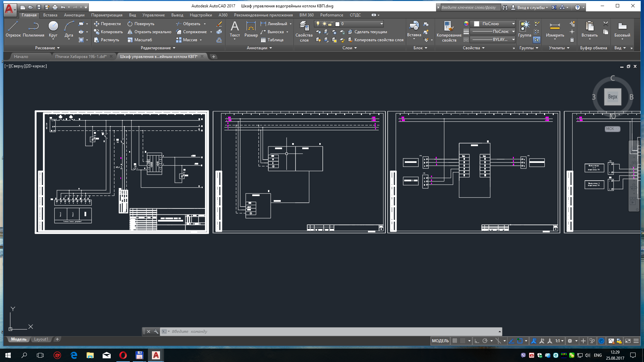Viewport: 644px width, 362px height.
Task: Switch to Птички Хабарова drawing tab
Action: point(81,57)
